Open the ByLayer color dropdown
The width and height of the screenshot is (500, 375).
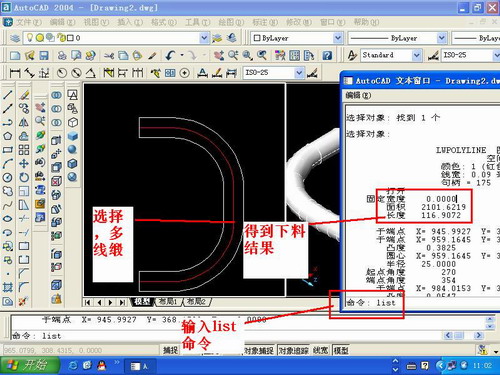[338, 38]
